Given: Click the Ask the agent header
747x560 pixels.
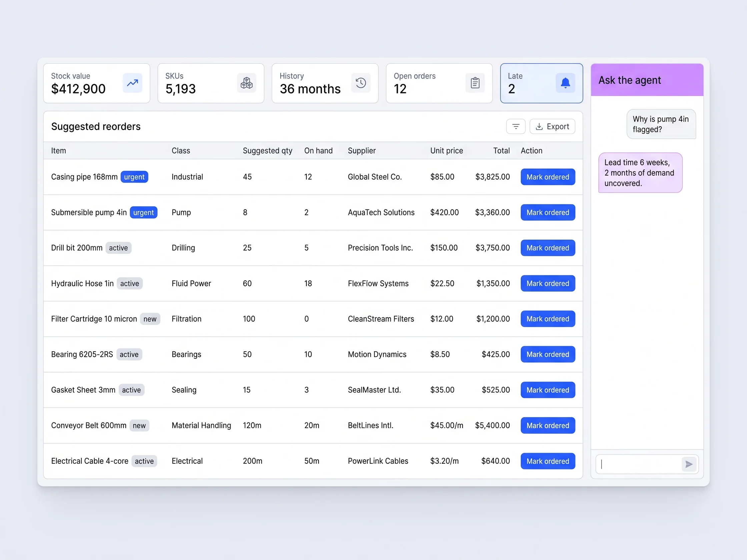Looking at the screenshot, I should point(647,80).
